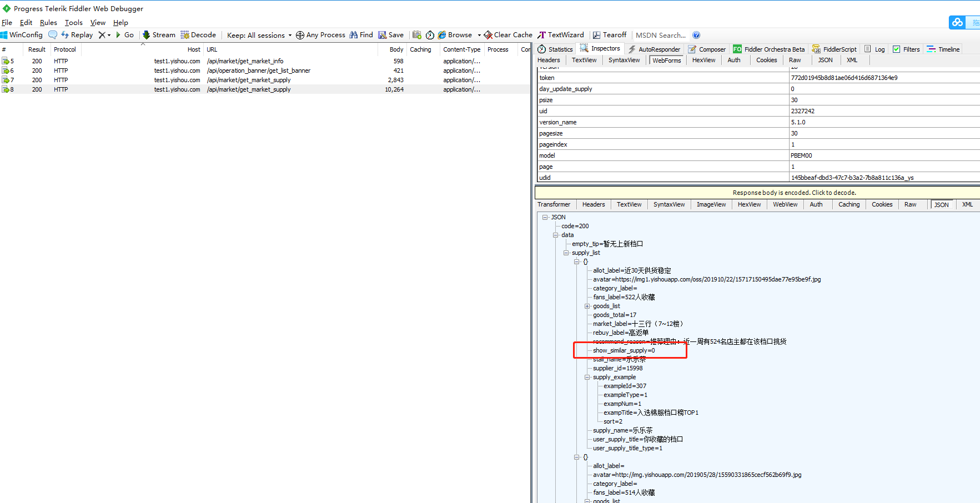Select session 5 get_market_info

click(x=265, y=61)
